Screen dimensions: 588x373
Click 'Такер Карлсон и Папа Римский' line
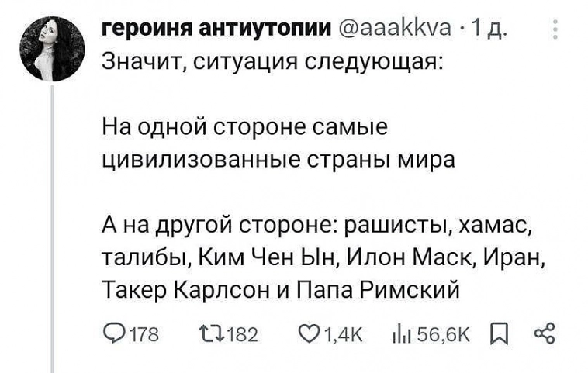coord(282,290)
